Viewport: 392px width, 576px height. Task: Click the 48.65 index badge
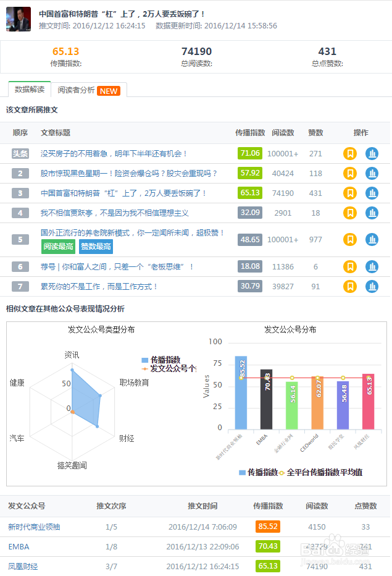coord(250,240)
